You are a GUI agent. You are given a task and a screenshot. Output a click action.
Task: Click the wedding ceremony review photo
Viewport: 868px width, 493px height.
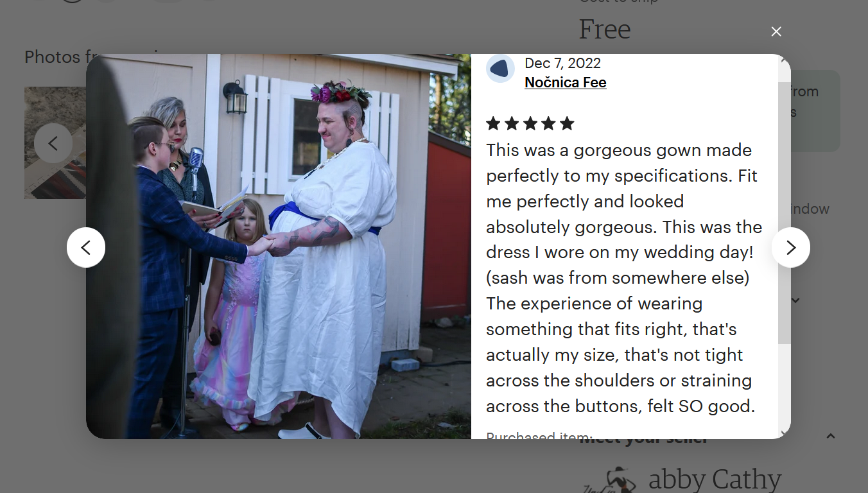click(x=279, y=246)
